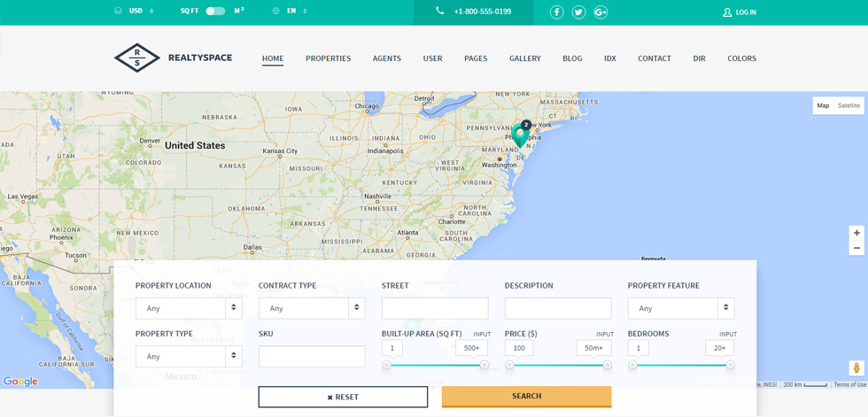Image resolution: width=868 pixels, height=417 pixels.
Task: Open the Properties menu item
Action: [329, 58]
